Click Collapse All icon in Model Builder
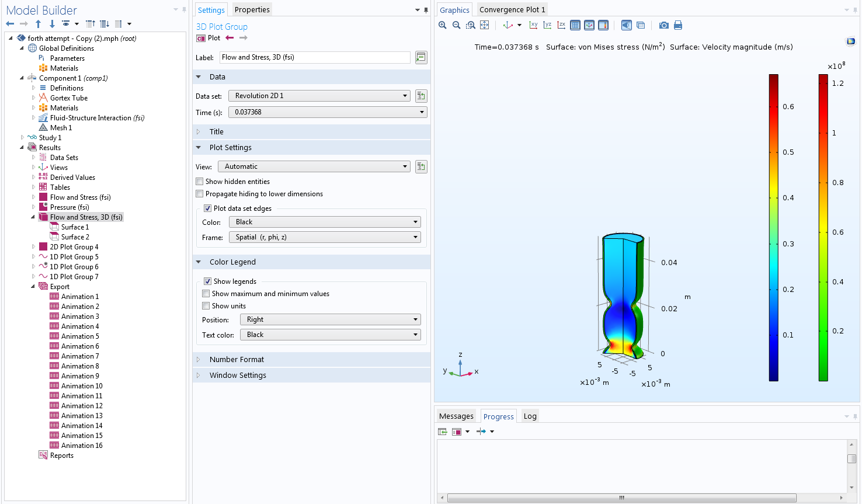 91,24
